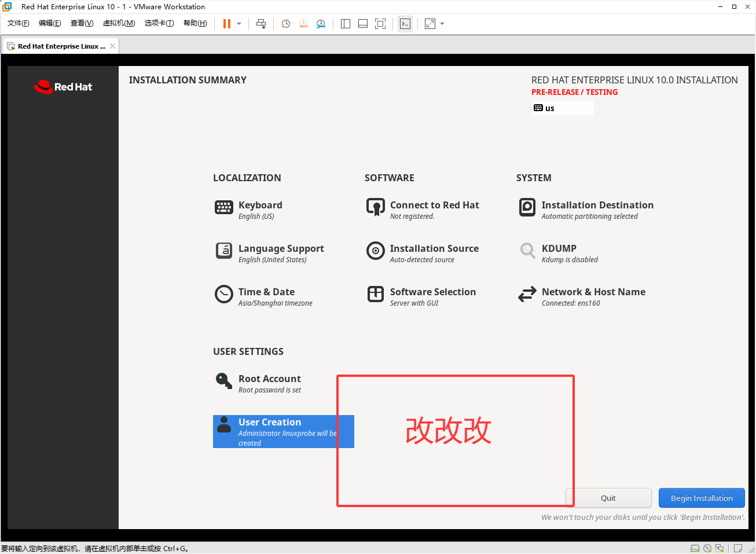Send Ctrl+Alt+Del to the virtual machine

(x=261, y=24)
